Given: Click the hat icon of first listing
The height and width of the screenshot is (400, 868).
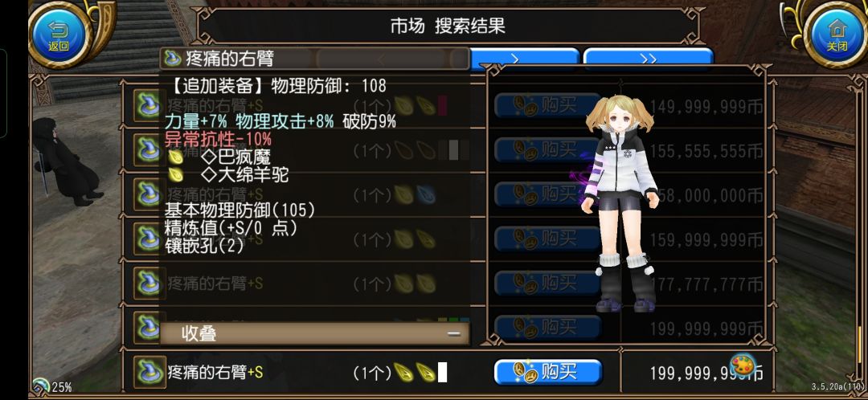Looking at the screenshot, I should click(149, 105).
